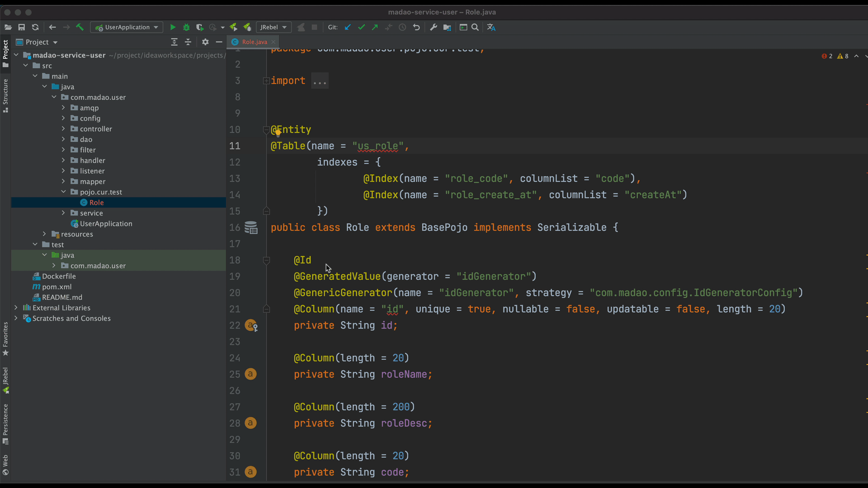Click the Git push arrow icon
The height and width of the screenshot is (488, 868).
(375, 28)
